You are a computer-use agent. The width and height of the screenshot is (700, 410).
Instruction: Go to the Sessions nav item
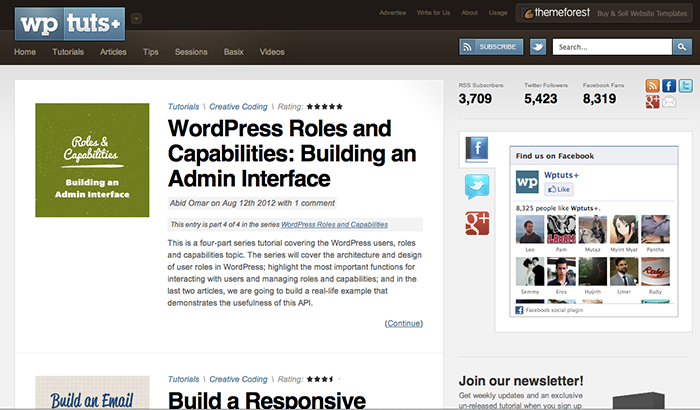click(x=191, y=51)
